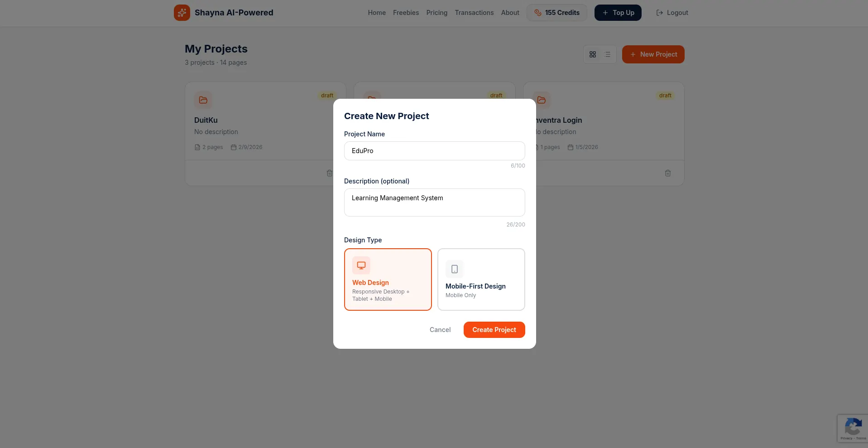This screenshot has width=868, height=448.
Task: View the Transactions page
Action: point(474,13)
